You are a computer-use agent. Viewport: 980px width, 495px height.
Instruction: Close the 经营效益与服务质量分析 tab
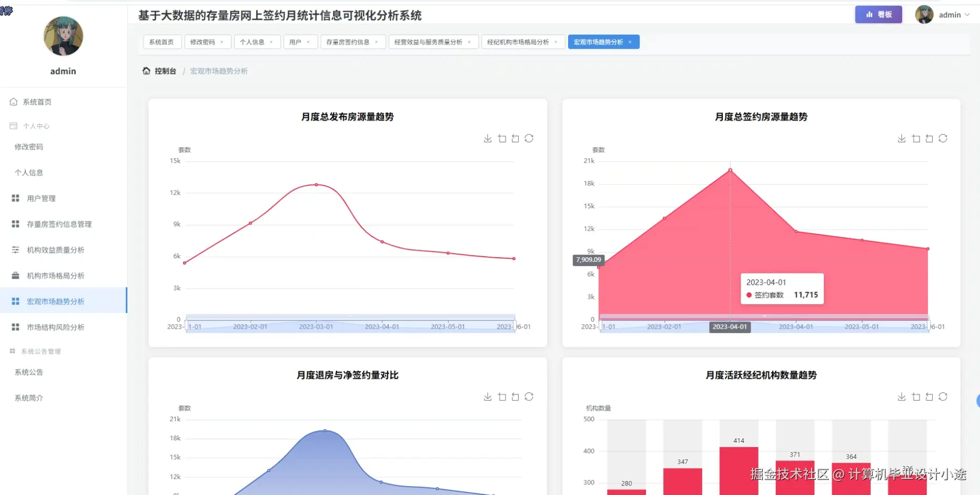[x=469, y=42]
